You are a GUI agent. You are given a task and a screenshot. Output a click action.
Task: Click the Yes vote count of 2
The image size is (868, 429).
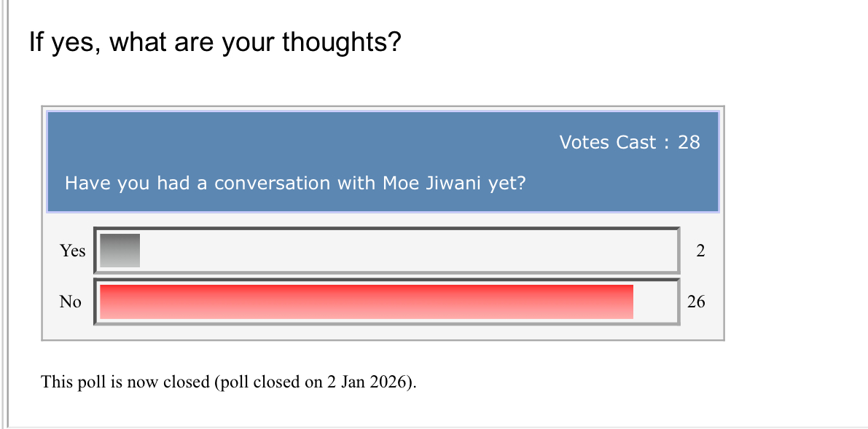[x=700, y=251]
